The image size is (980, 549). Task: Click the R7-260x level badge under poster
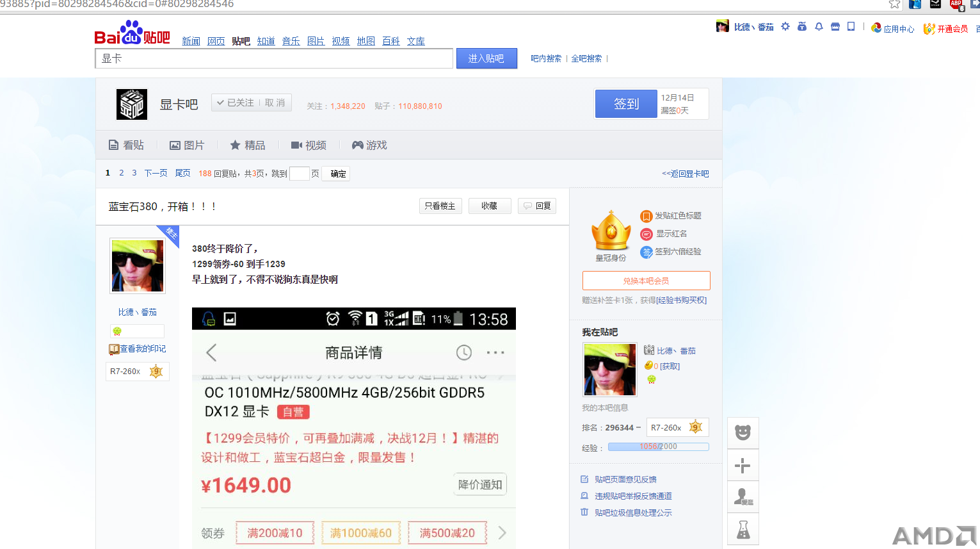[x=137, y=372]
